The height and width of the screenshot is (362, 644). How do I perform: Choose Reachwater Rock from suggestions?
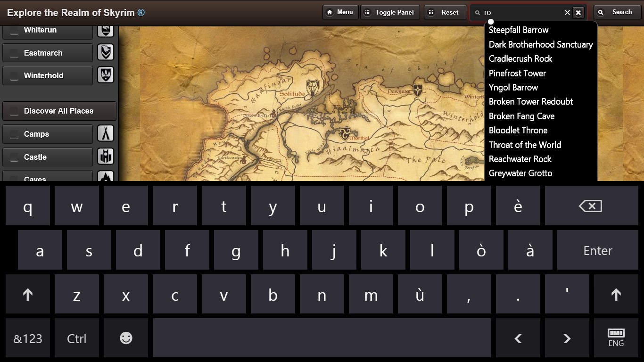coord(520,159)
